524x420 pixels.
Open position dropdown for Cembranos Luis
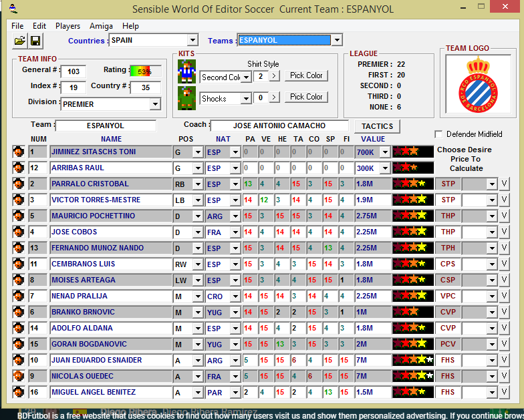point(197,264)
